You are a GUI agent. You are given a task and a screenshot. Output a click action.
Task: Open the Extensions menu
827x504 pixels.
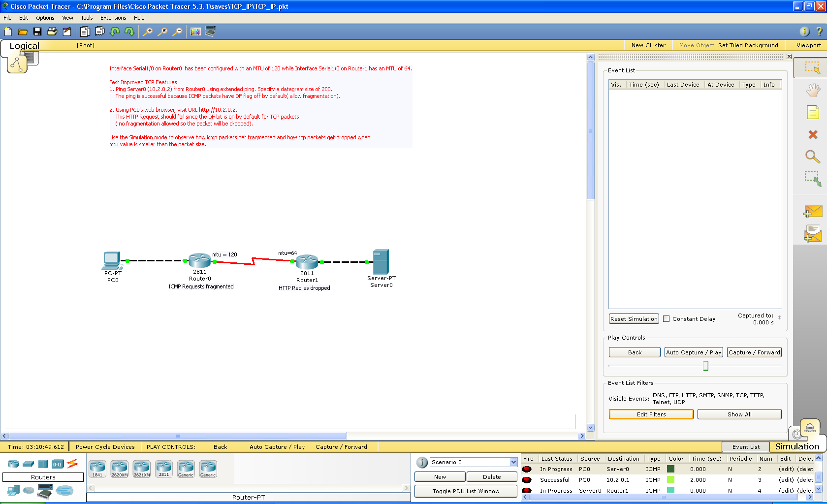point(113,18)
